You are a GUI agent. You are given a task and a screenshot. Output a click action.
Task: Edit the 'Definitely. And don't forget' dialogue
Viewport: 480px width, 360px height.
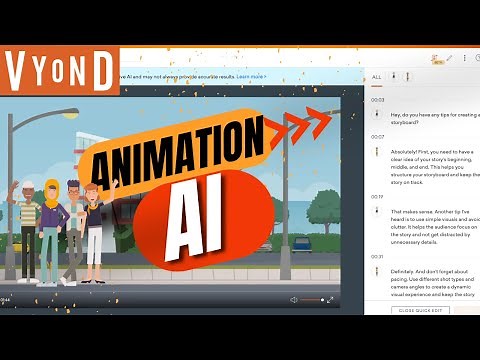pos(433,283)
